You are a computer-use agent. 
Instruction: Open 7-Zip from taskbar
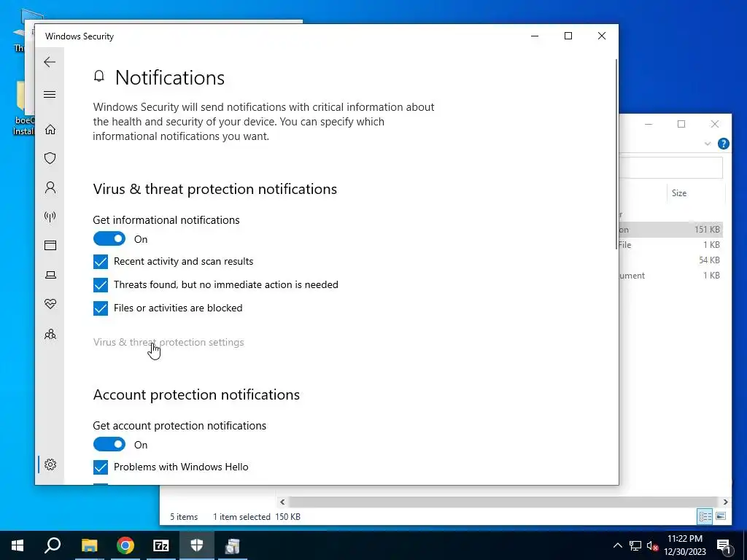click(x=161, y=545)
